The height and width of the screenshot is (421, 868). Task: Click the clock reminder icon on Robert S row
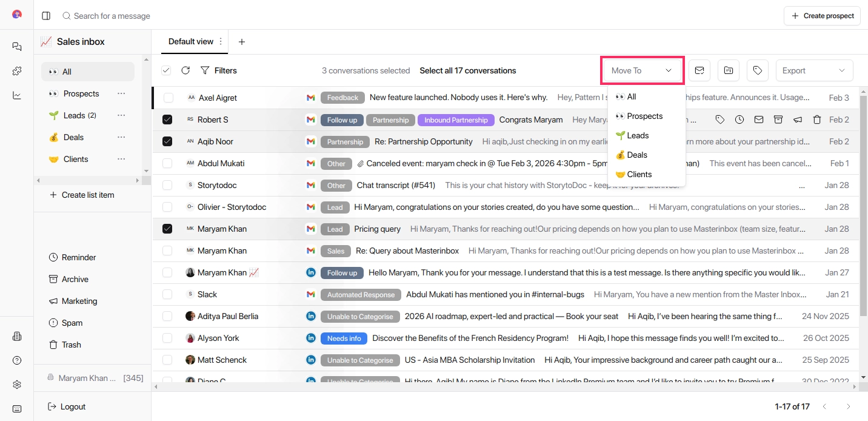click(739, 120)
